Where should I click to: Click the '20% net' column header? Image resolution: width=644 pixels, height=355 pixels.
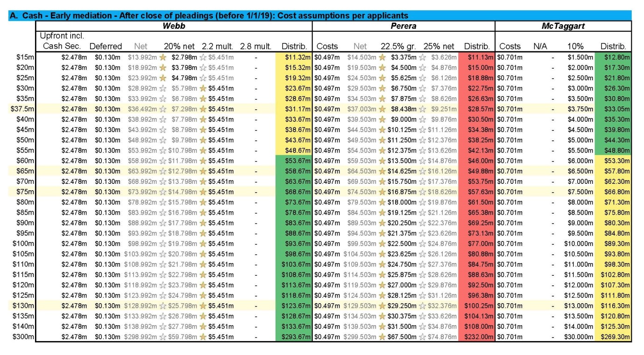(x=179, y=46)
